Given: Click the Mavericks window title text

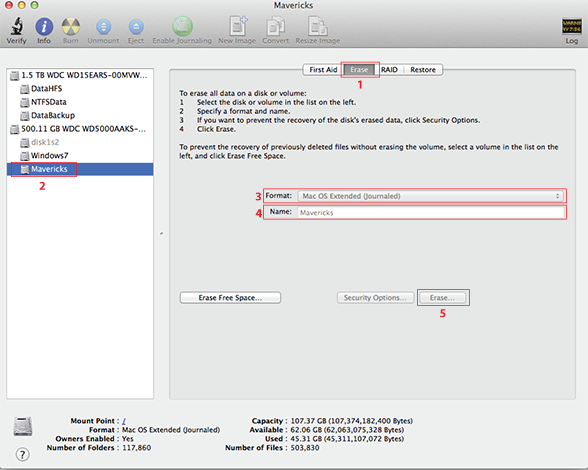Looking at the screenshot, I should [x=293, y=5].
